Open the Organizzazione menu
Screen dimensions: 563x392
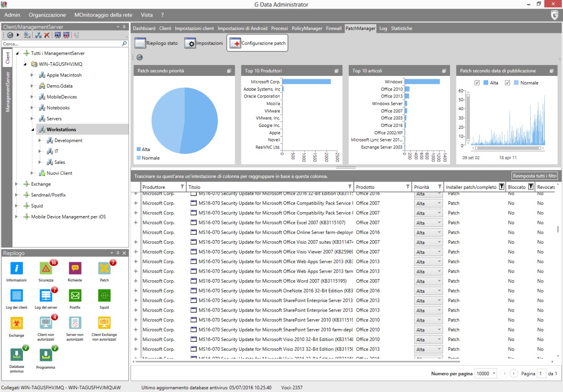(x=47, y=15)
